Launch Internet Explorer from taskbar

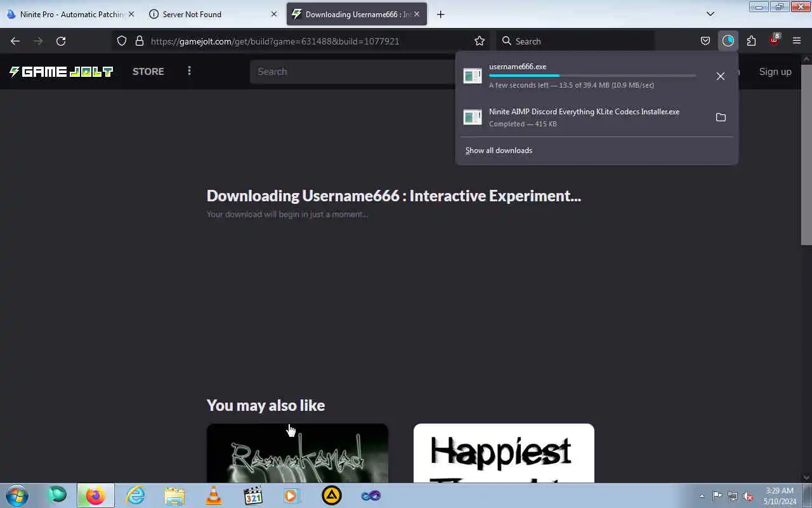tap(135, 495)
